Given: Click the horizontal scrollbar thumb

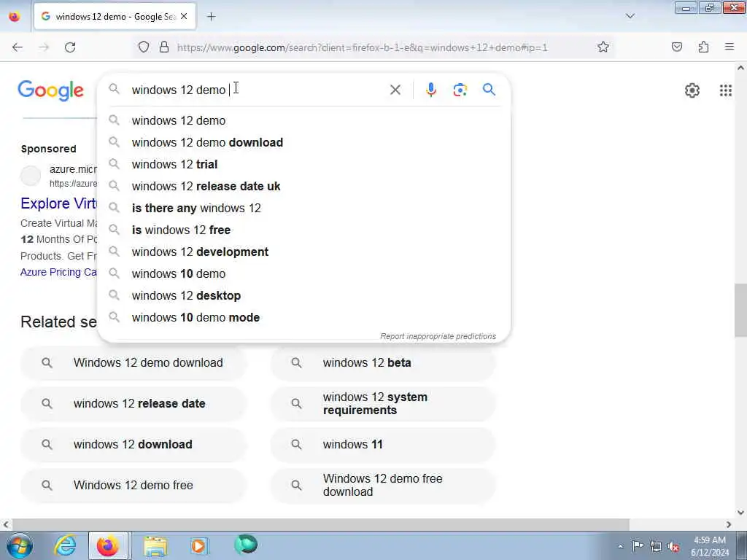Looking at the screenshot, I should click(x=320, y=524).
